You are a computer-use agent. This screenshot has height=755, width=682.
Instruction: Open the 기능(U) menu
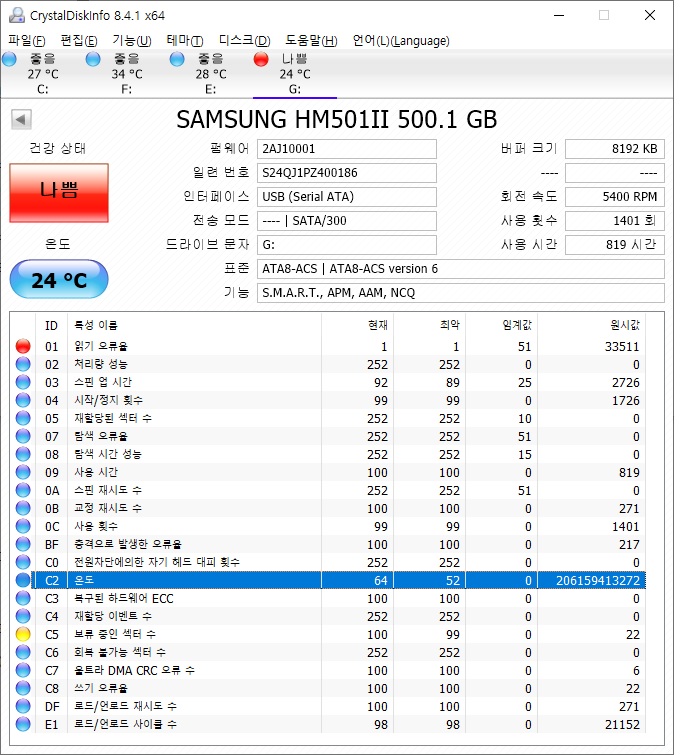pyautogui.click(x=132, y=41)
